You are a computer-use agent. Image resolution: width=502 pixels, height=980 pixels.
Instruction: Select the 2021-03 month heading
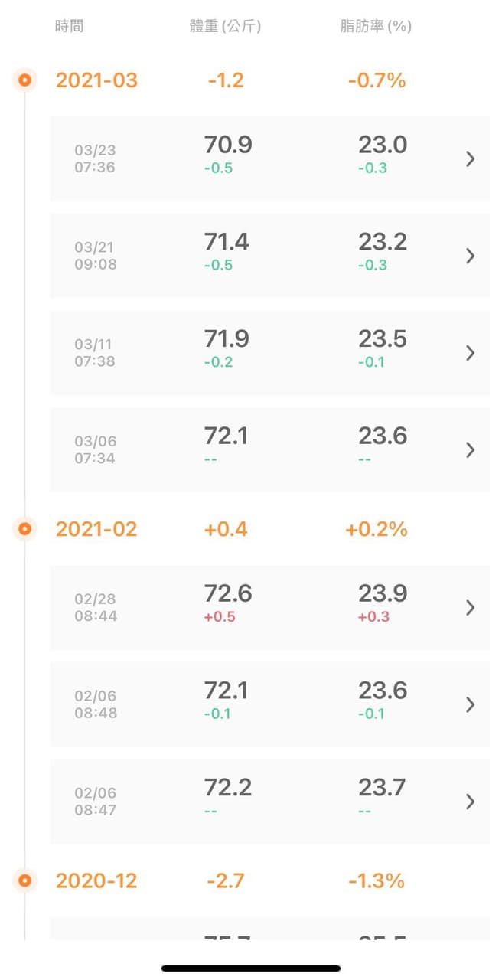point(96,80)
